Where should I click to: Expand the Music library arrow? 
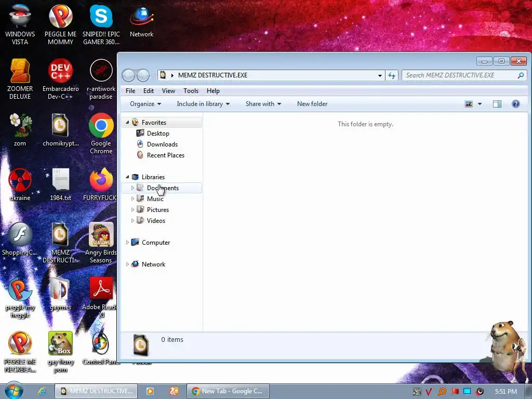click(132, 199)
